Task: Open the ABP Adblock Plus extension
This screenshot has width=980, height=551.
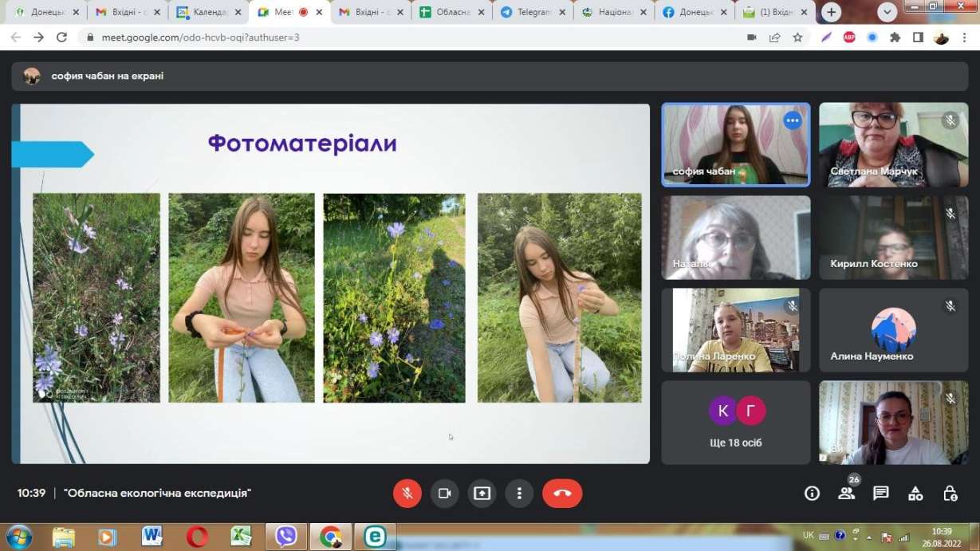Action: click(849, 37)
